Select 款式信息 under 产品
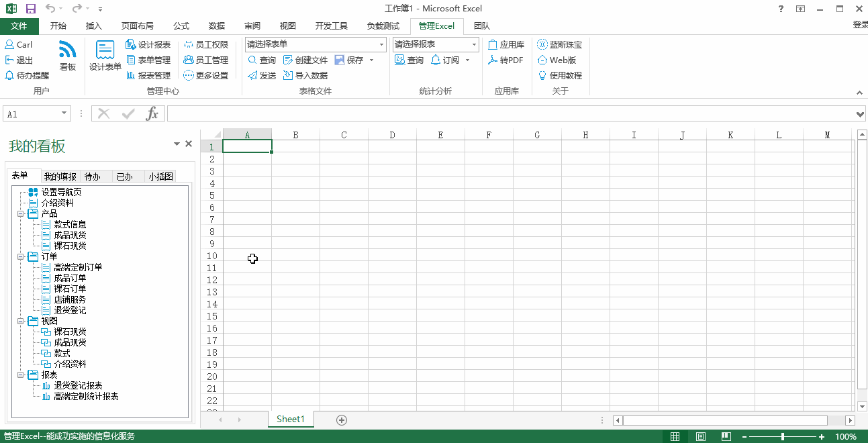Viewport: 868px width, 443px height. 63,224
